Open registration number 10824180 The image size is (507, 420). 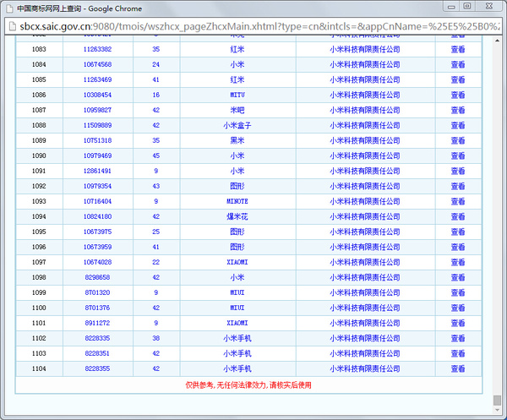98,216
